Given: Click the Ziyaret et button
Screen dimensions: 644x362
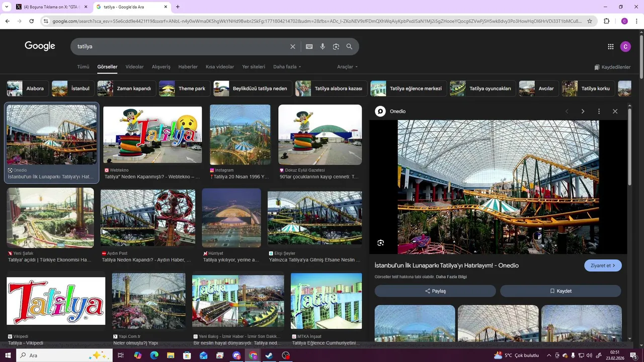Looking at the screenshot, I should coord(603,265).
